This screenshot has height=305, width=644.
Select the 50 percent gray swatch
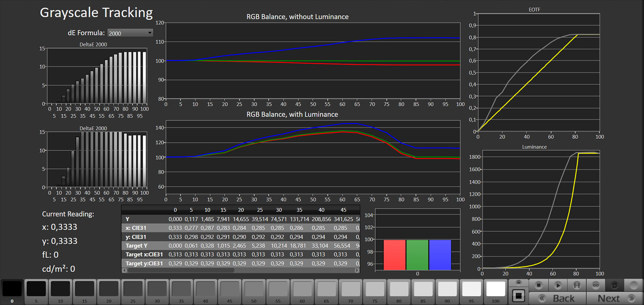[x=254, y=289]
